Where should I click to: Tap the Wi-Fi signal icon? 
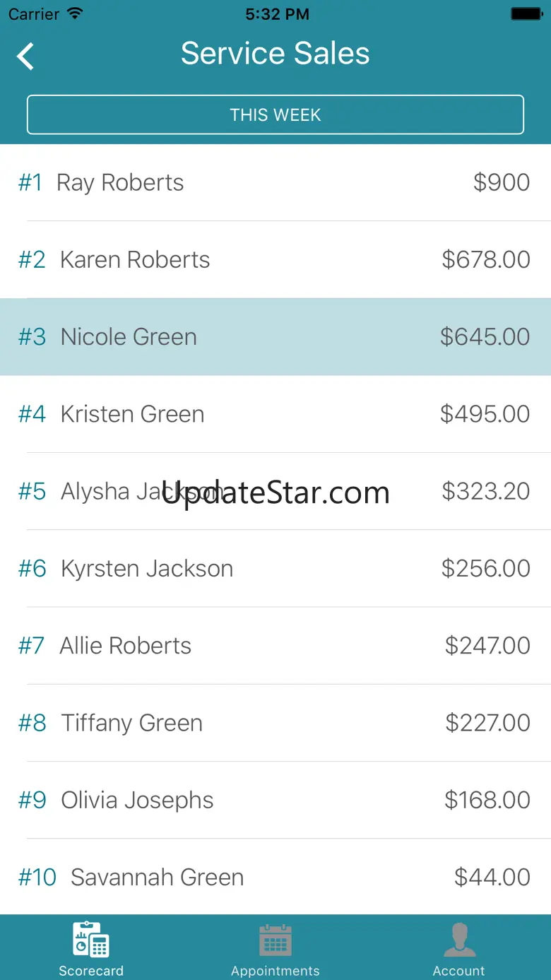[x=74, y=14]
